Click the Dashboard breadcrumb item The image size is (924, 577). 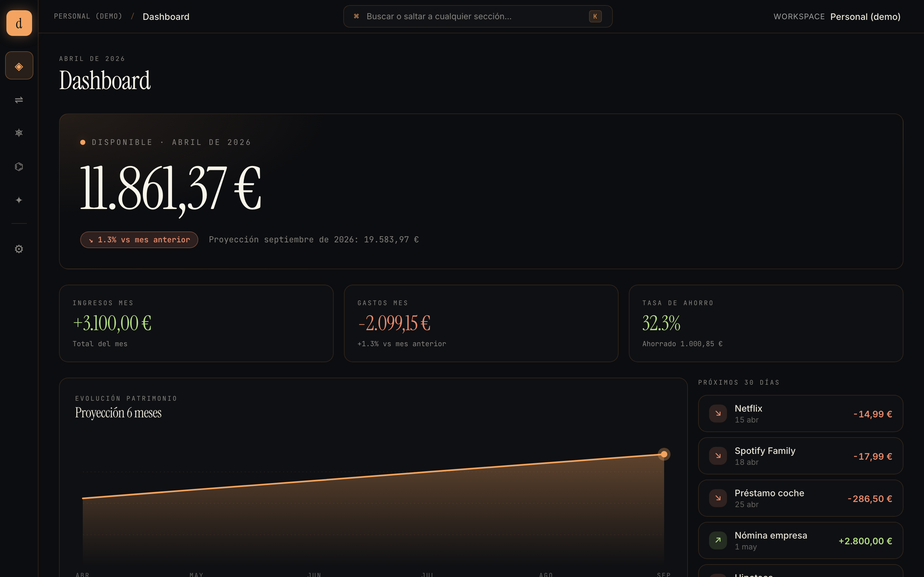[166, 16]
